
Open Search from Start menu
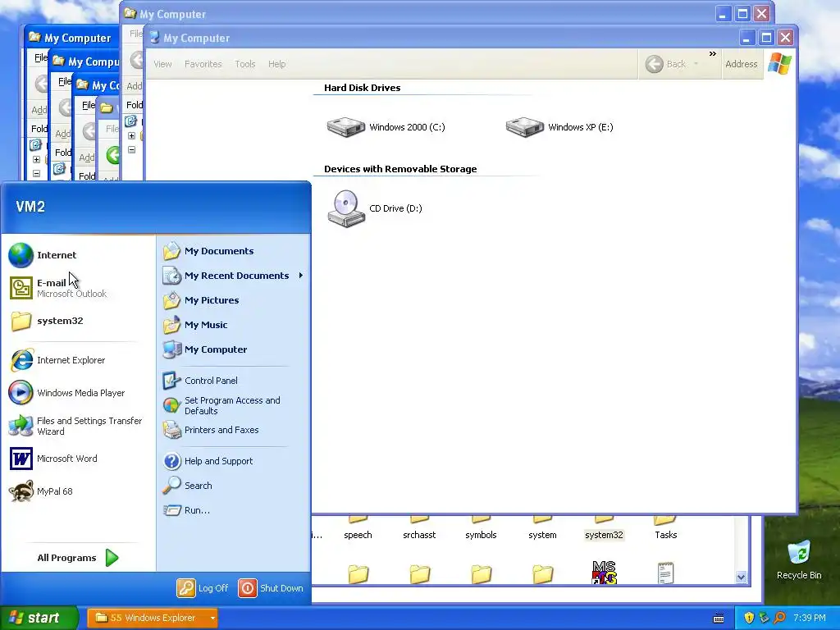coord(188,486)
